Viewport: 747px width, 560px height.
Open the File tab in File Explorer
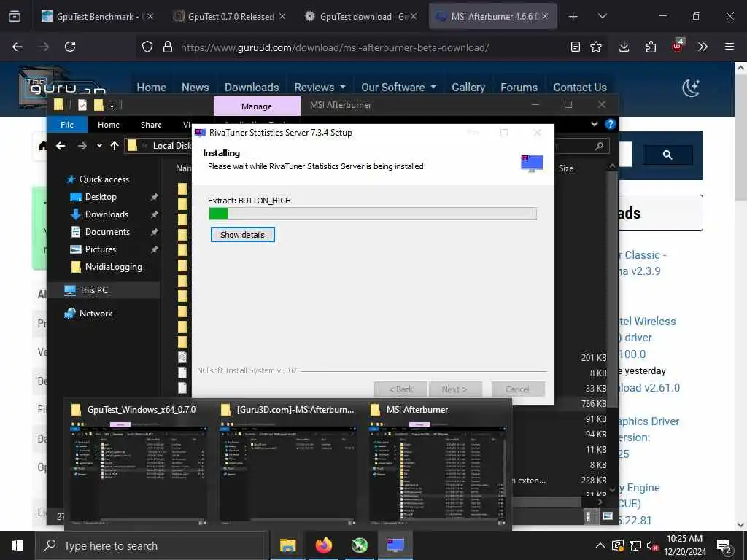point(67,125)
